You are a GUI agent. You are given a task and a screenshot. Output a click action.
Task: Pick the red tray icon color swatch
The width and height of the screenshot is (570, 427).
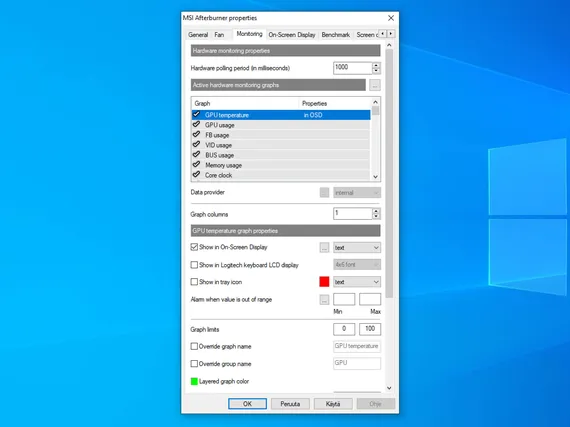(324, 282)
